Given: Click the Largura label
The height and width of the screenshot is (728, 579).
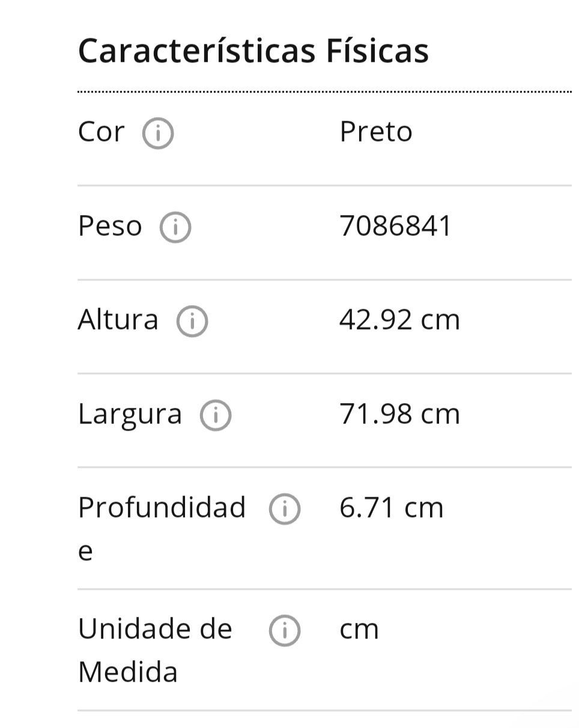Looking at the screenshot, I should pos(130,414).
